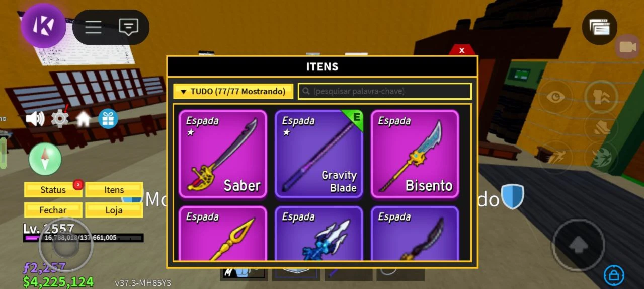This screenshot has width=644, height=289.
Task: Tap the screen lock icon bottom right
Action: click(x=614, y=275)
